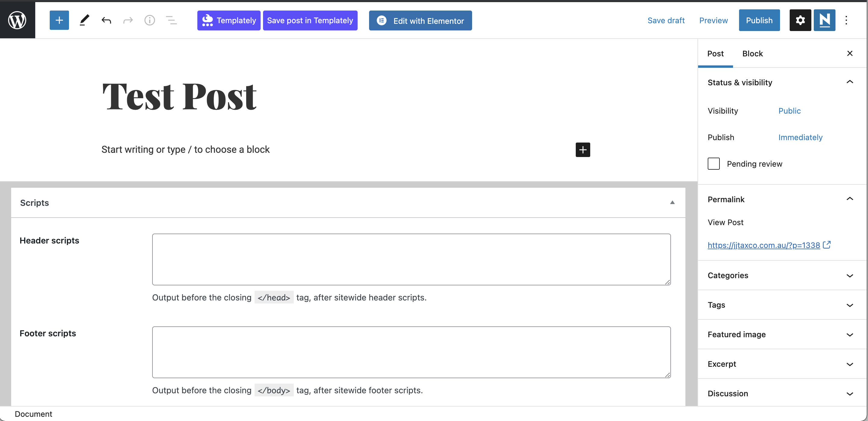Viewport: 868px width, 421px height.
Task: Click the WordPress logo icon
Action: tap(17, 20)
